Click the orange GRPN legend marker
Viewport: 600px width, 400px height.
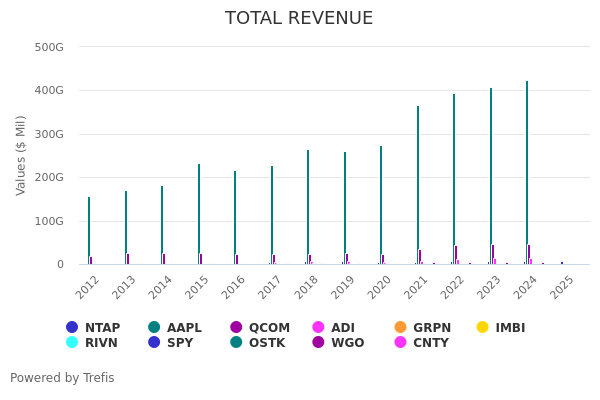400,328
